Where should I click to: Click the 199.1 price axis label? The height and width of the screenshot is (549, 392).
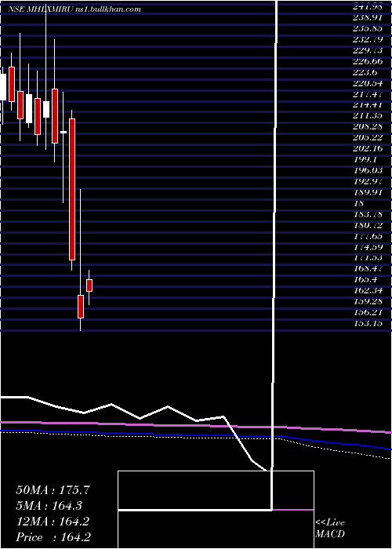point(367,158)
